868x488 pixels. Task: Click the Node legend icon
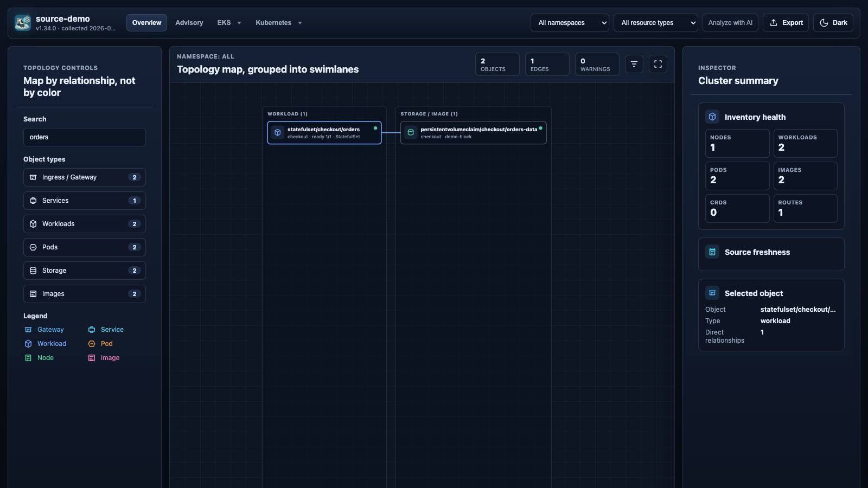coord(28,358)
